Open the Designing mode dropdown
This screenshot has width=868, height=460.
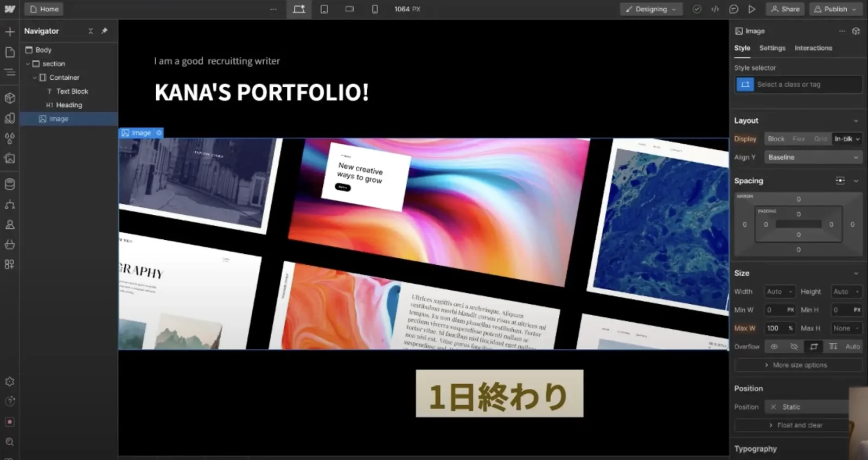652,9
